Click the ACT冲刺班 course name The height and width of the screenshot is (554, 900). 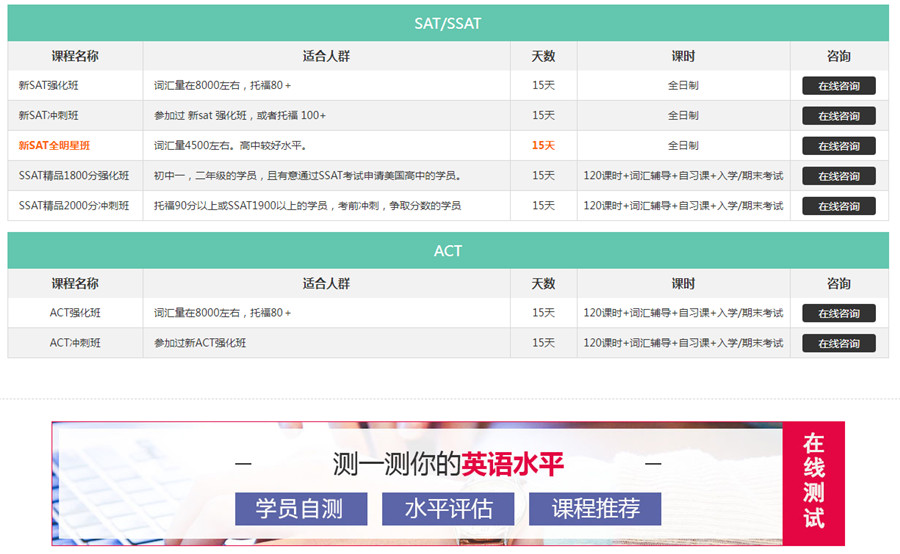(75, 343)
